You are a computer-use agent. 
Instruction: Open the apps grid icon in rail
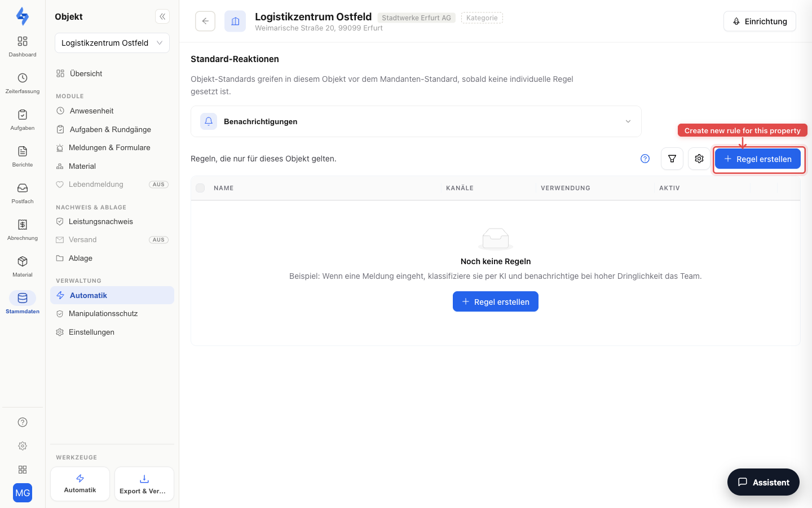tap(23, 470)
